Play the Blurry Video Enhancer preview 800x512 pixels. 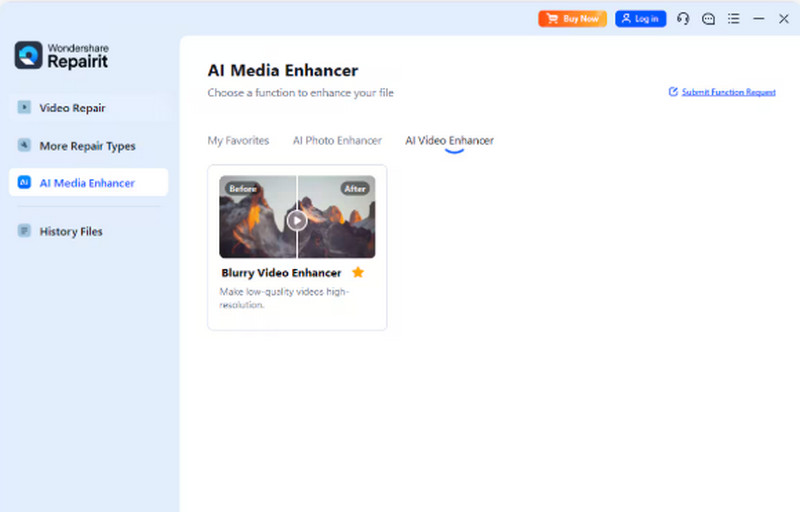tap(297, 220)
